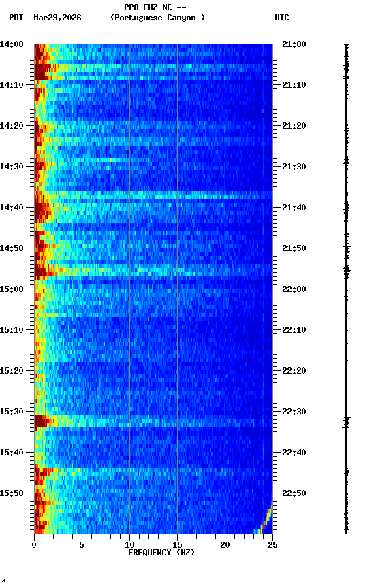Viewport: 376px width, 588px height.
Task: Click the seismogram trace spike at 22:32 UTC
Action: [x=346, y=423]
